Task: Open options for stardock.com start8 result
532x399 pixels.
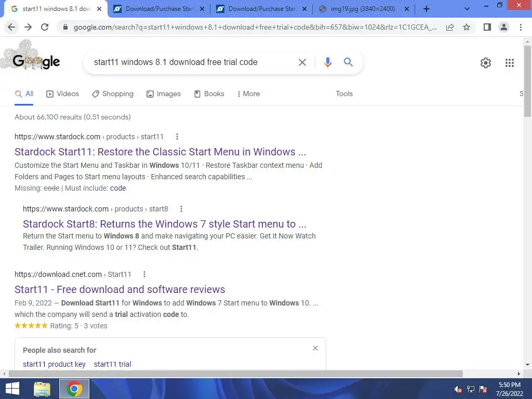Action: pos(181,209)
